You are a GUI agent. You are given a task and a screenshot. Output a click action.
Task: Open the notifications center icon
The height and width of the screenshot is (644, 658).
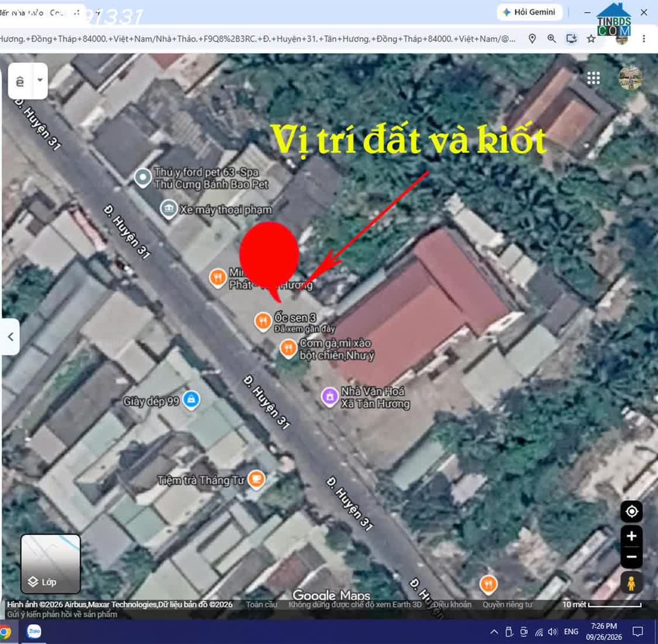coord(638,631)
